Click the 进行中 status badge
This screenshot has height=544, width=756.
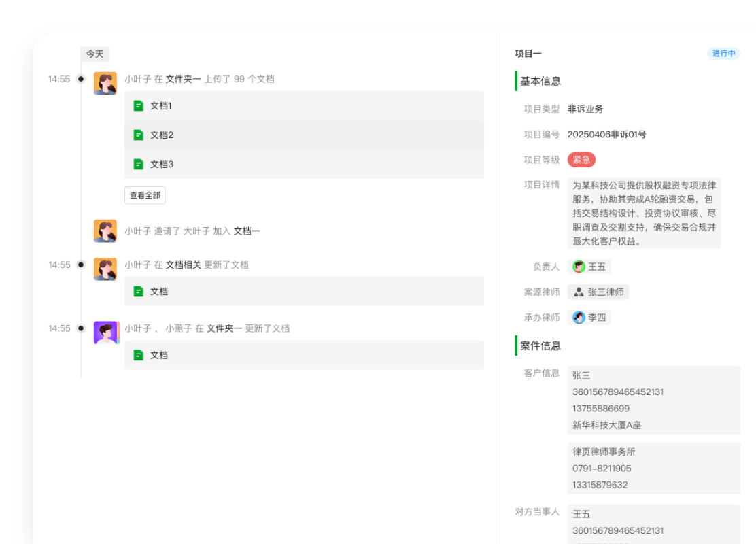click(x=723, y=54)
